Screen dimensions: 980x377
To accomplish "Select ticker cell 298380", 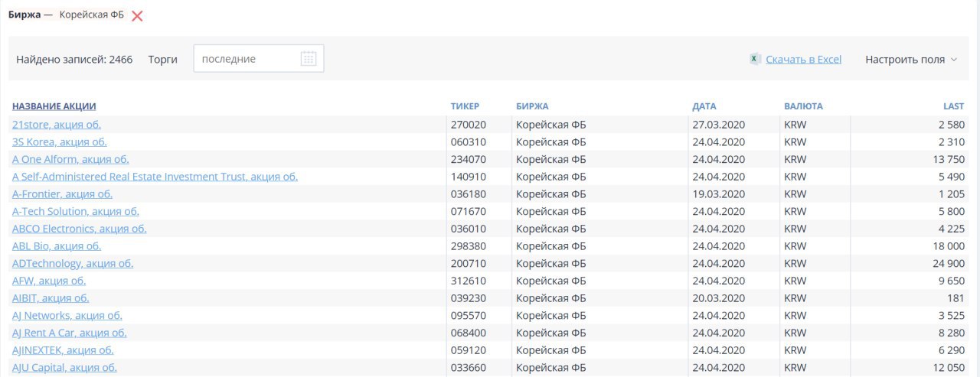I will pyautogui.click(x=469, y=246).
